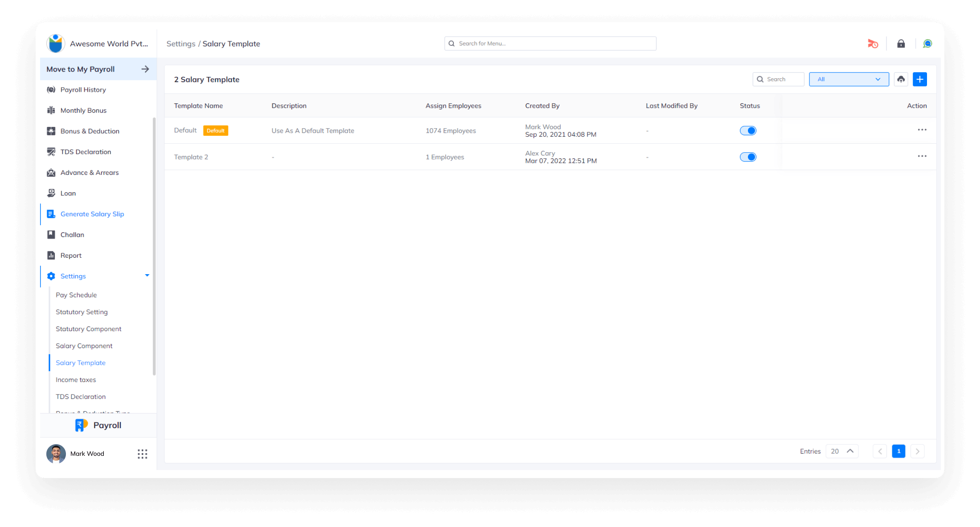Screen dimensions: 980x527
Task: Click the Description column header
Action: 289,106
